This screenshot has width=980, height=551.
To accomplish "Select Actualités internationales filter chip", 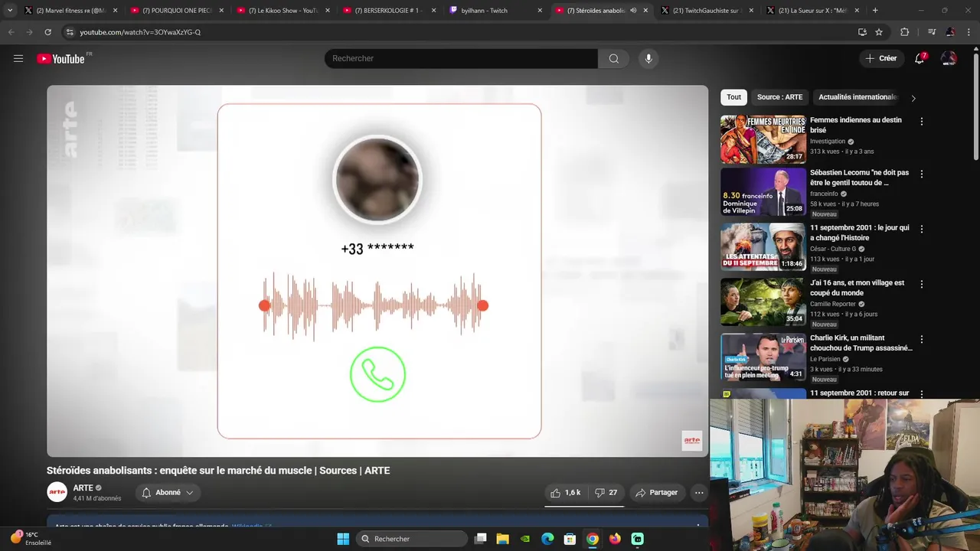I will (857, 97).
